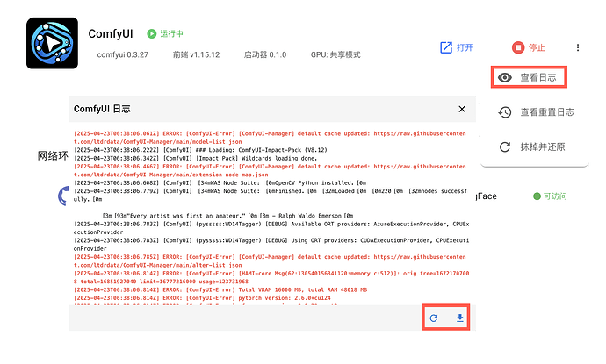606x364 pixels.
Task: Click the error line with alter-list.json
Action: (270, 261)
